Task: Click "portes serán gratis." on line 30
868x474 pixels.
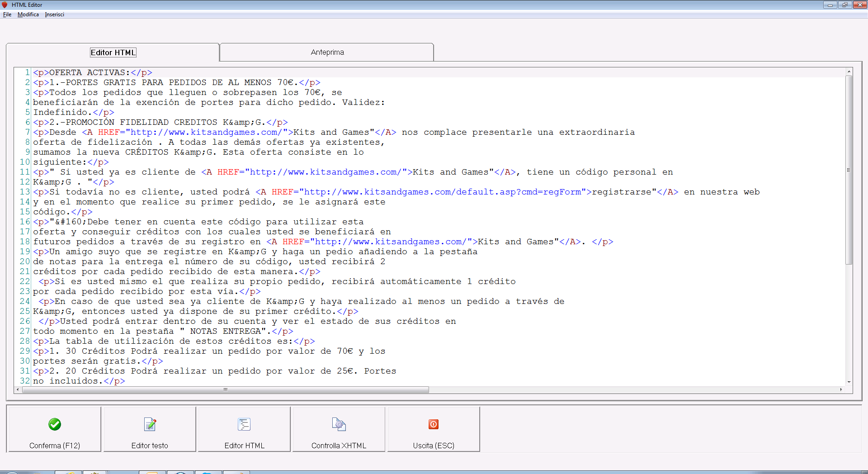Action: pyautogui.click(x=87, y=361)
